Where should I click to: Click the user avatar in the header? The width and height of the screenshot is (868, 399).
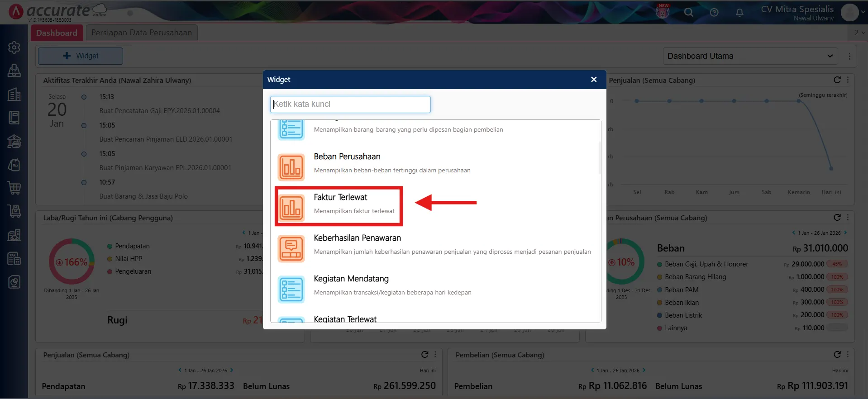(x=849, y=13)
